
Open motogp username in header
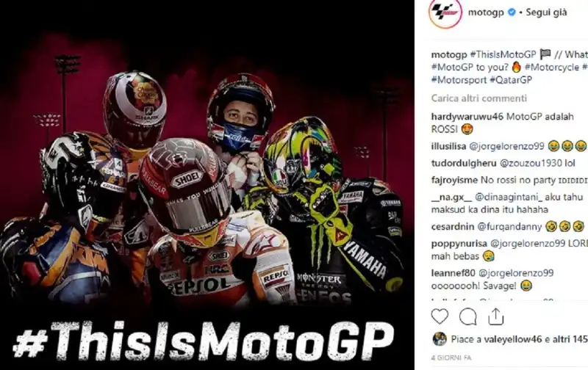click(486, 12)
